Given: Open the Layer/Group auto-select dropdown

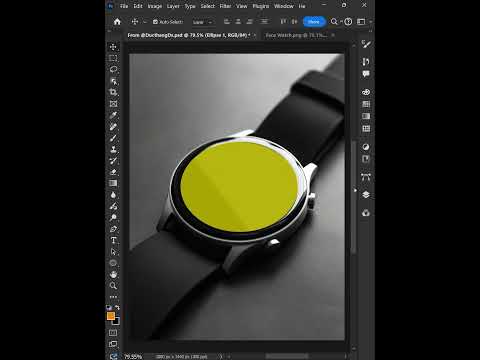Looking at the screenshot, I should click(x=202, y=22).
